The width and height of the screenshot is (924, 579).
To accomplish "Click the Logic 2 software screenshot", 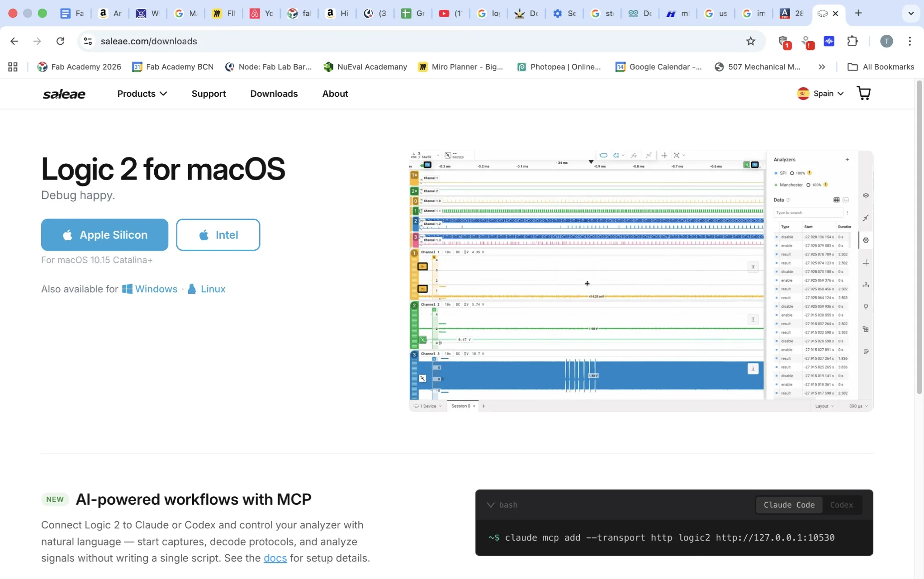I will point(640,280).
